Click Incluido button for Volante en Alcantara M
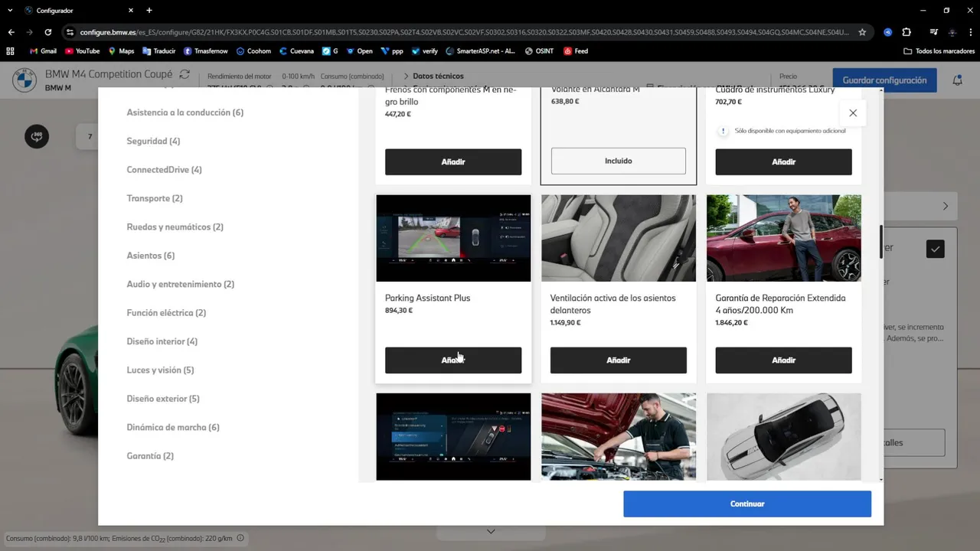 (x=619, y=161)
